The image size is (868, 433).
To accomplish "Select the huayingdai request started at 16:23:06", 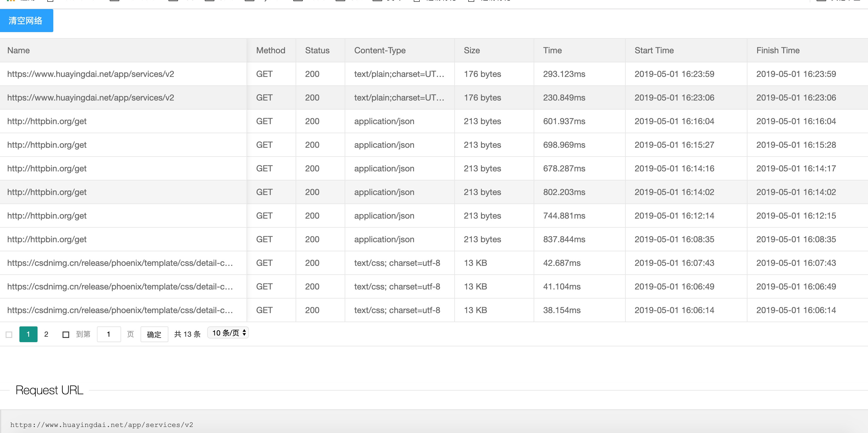I will 434,98.
